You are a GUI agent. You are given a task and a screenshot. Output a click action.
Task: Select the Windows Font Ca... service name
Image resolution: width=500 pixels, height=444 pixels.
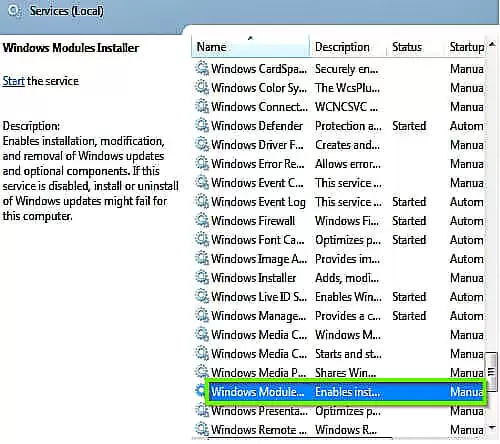click(258, 240)
